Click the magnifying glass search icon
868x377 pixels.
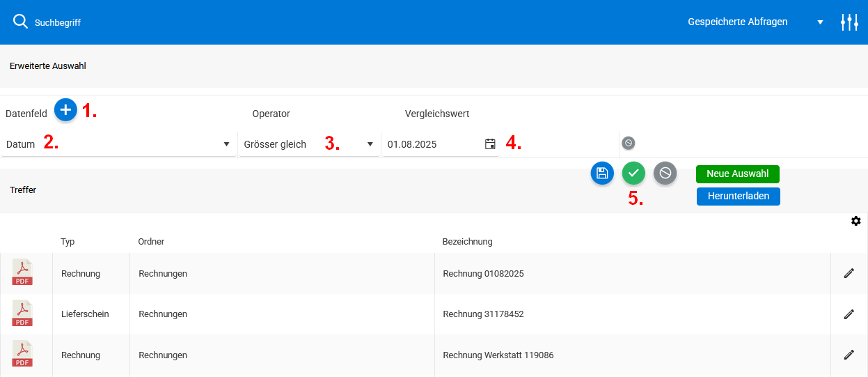click(20, 22)
